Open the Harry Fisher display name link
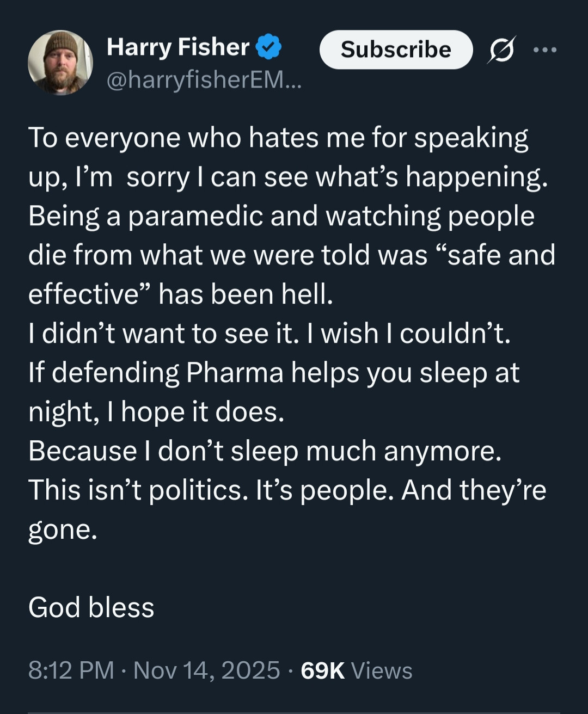 click(x=178, y=47)
